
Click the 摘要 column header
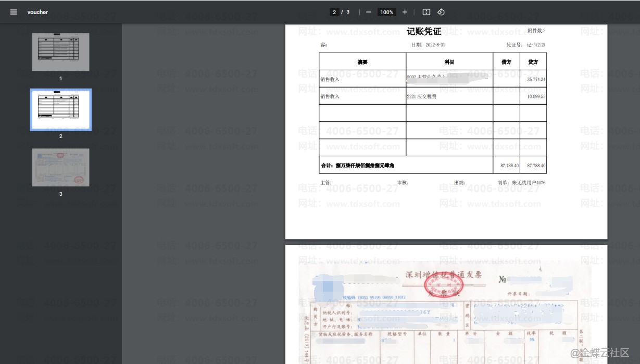tap(362, 62)
